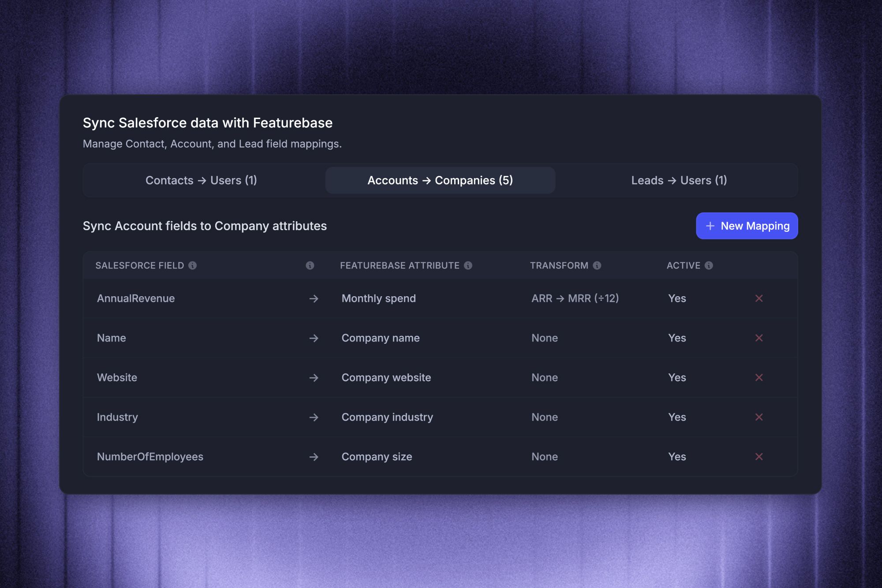Click the Sync Salesforce data with Featurebase heading
The height and width of the screenshot is (588, 882).
click(x=208, y=123)
